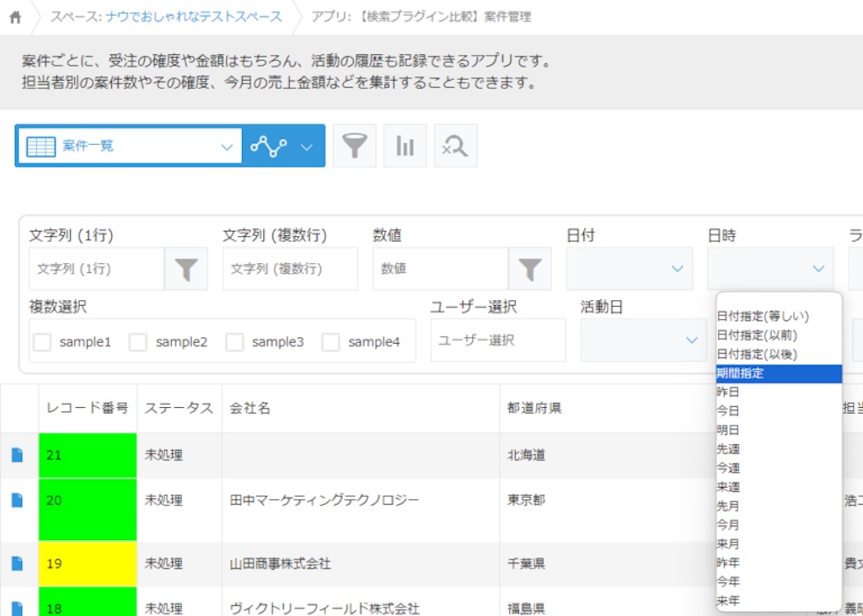The height and width of the screenshot is (616, 863).
Task: Choose 来週 in the date list
Action: [x=779, y=486]
